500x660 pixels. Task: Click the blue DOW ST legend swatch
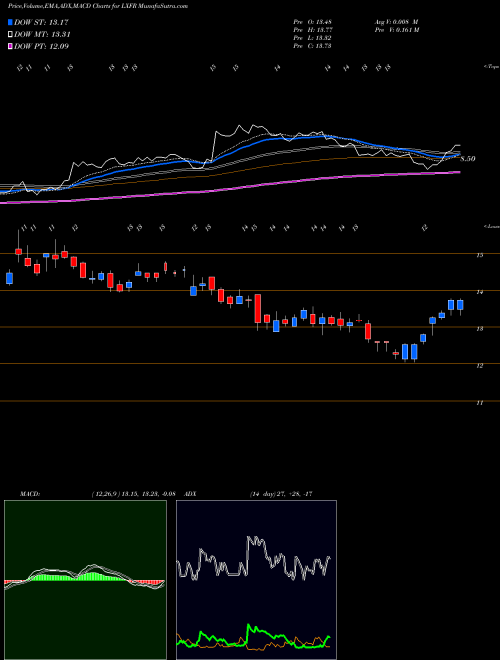11,22
